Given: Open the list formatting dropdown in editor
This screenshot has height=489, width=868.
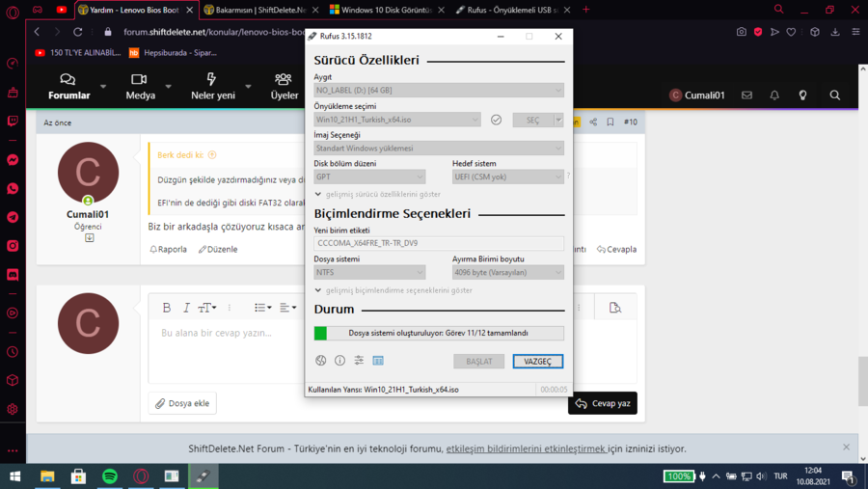Looking at the screenshot, I should (x=263, y=308).
